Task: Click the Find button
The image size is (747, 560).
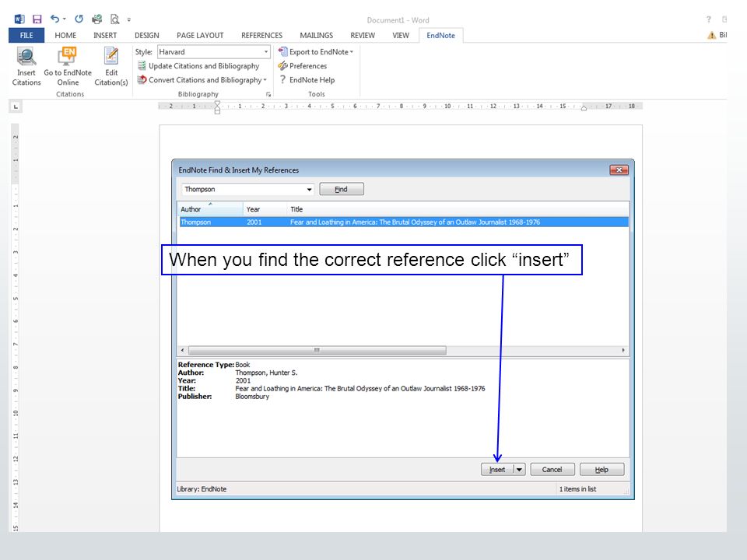Action: tap(342, 189)
